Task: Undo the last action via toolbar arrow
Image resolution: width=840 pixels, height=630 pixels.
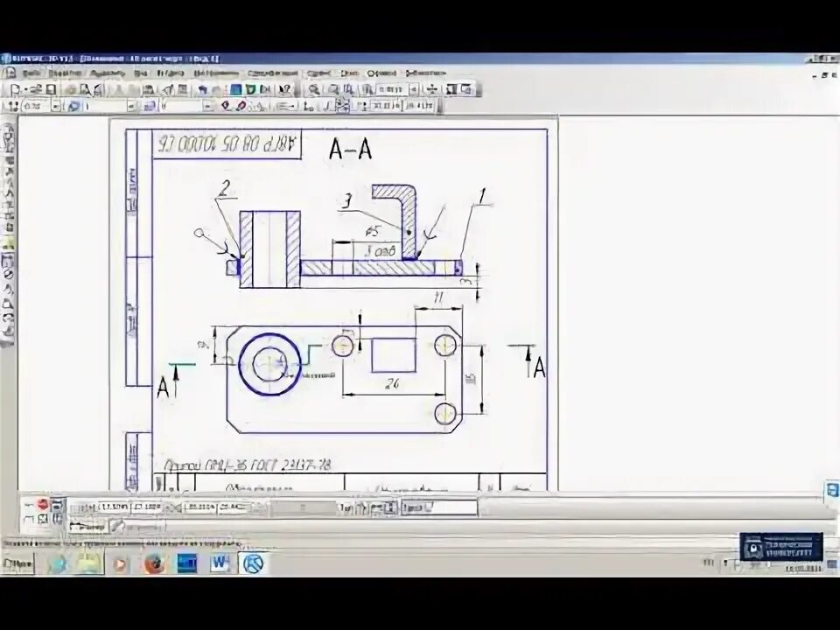Action: pos(202,89)
